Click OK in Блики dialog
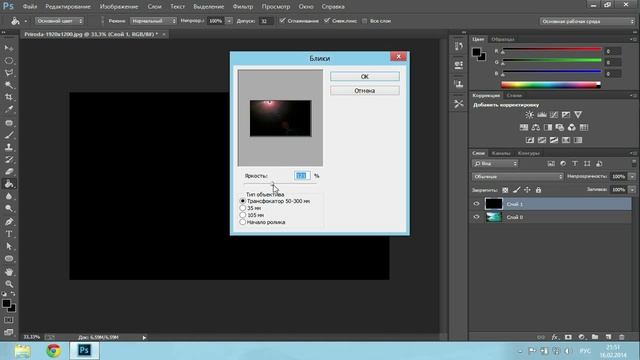Screen dimensions: 640x360 [364, 76]
